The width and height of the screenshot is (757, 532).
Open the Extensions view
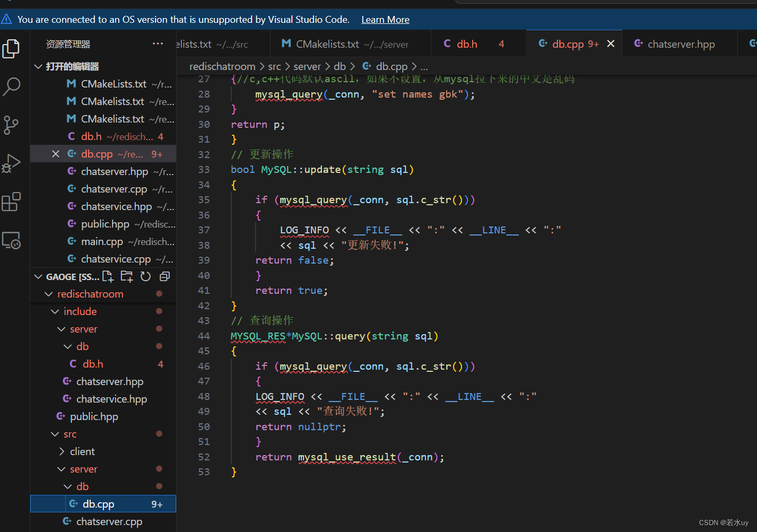11,202
